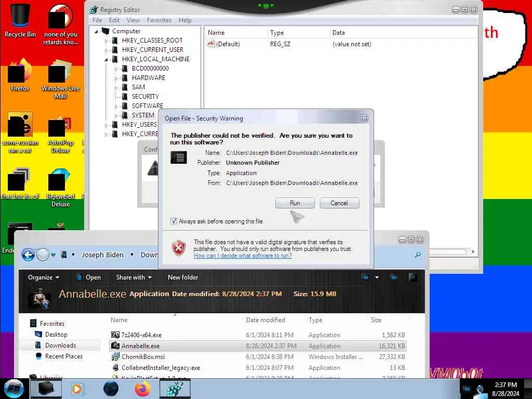532x399 pixels.
Task: Click the Explorer preview pane icon
Action: (394, 277)
